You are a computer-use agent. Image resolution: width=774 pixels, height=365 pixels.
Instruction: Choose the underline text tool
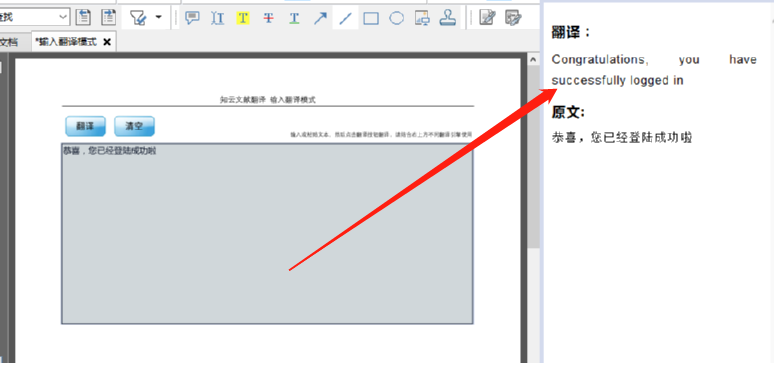(294, 18)
